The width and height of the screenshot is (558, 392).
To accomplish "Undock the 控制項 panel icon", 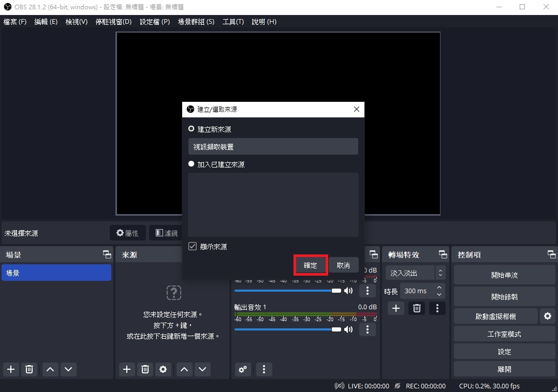I will (552, 254).
